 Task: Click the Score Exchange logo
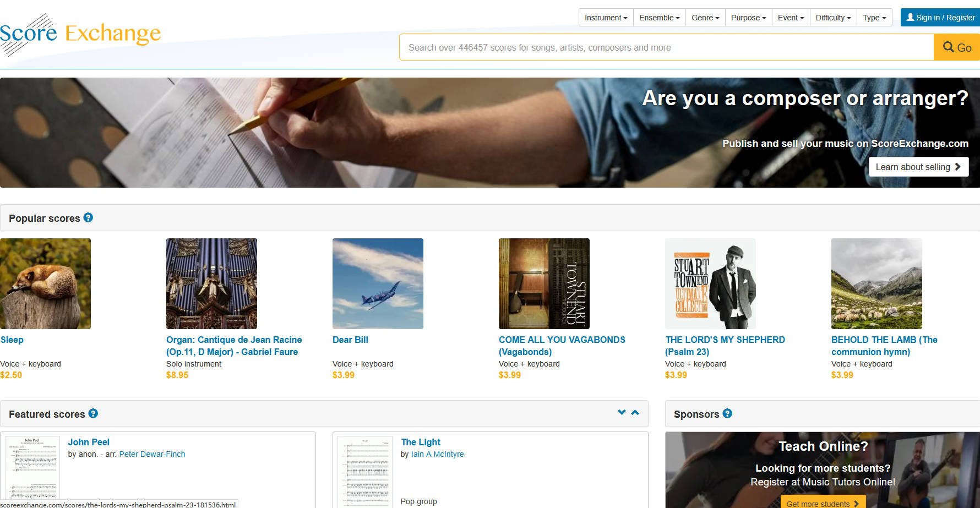80,34
